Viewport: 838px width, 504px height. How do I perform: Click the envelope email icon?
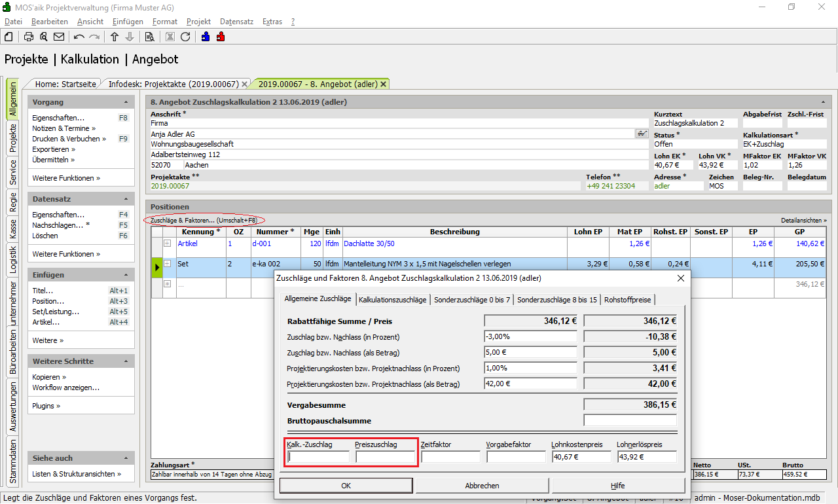tap(59, 37)
